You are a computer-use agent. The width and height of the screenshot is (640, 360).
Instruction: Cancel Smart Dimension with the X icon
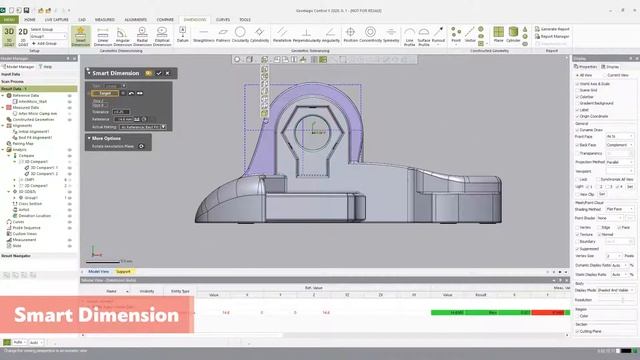168,73
